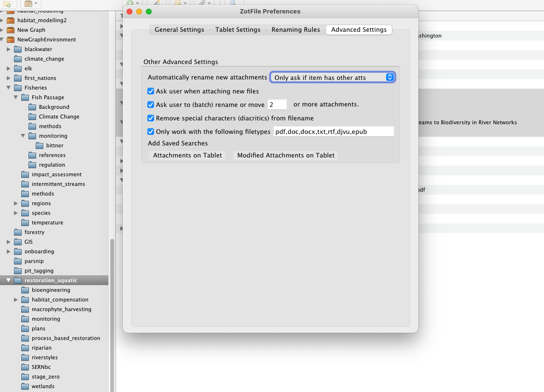Click the macrophyte_harvesting folder icon

pos(25,310)
